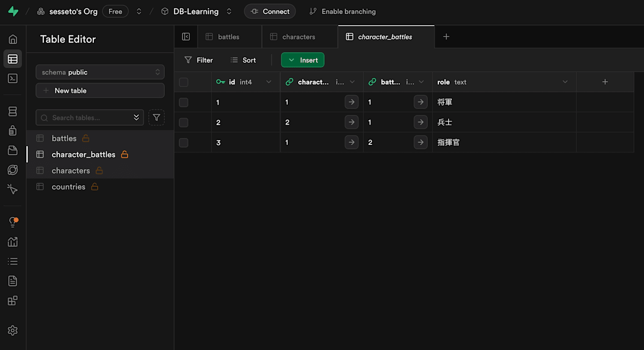Image resolution: width=644 pixels, height=350 pixels.
Task: Open the character column header menu
Action: (x=352, y=82)
